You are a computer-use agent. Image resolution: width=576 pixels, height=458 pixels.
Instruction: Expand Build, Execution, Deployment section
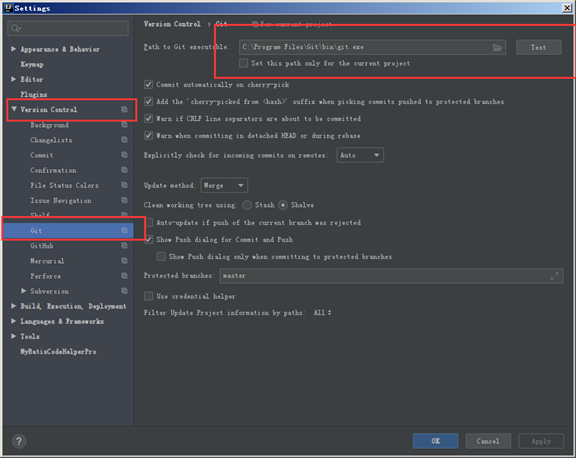(x=14, y=306)
